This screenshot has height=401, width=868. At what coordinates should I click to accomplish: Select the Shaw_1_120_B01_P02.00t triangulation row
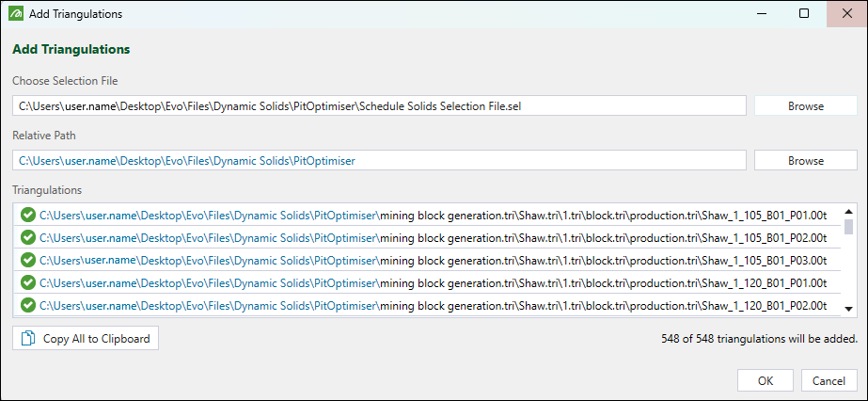click(433, 305)
